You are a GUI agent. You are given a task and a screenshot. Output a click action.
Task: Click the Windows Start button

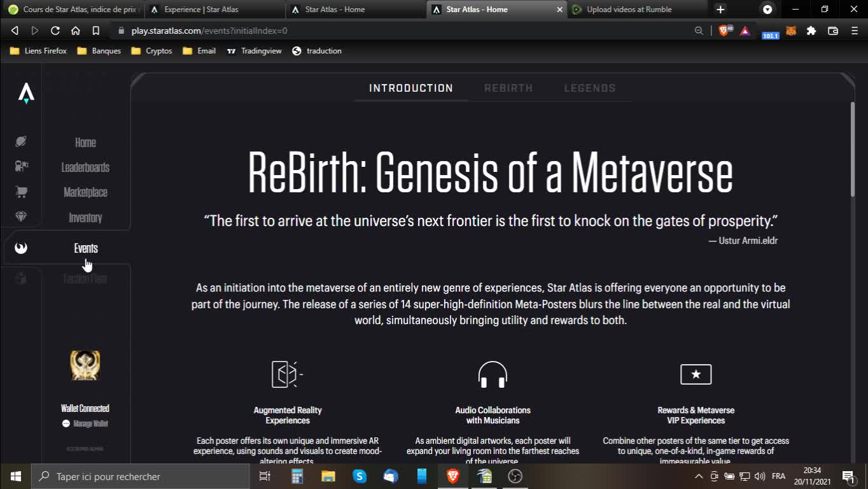point(16,476)
